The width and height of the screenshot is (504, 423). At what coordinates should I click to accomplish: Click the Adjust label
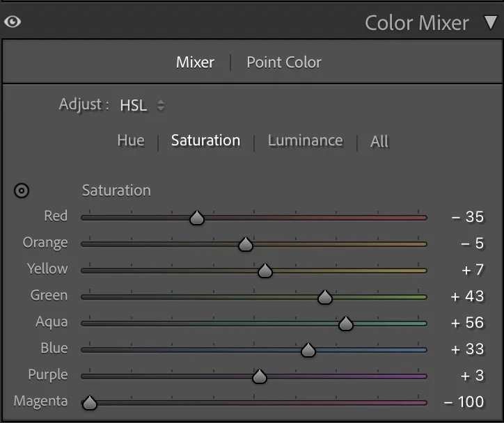[84, 104]
